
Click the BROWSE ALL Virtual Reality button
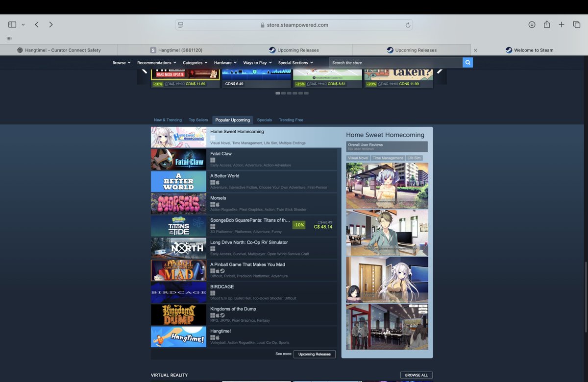tap(416, 375)
